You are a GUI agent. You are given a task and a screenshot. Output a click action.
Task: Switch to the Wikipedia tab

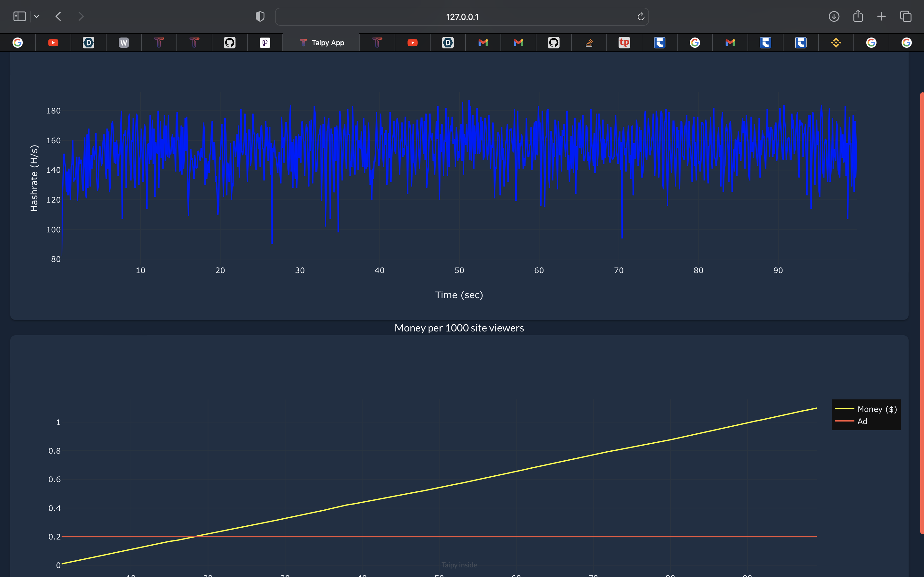click(x=124, y=43)
